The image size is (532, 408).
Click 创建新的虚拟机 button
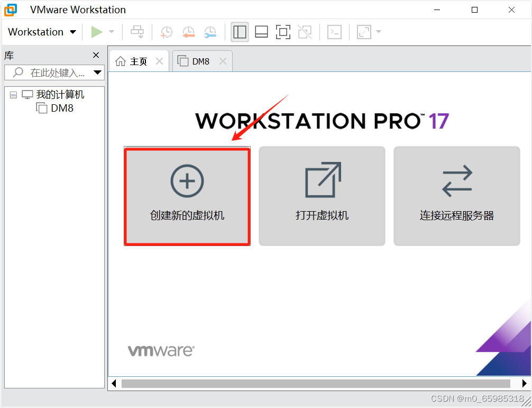187,196
